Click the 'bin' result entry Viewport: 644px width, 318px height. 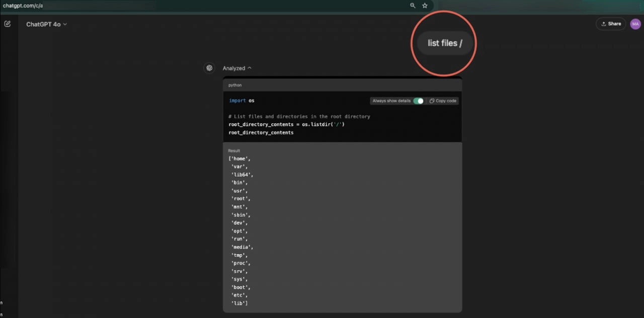(239, 183)
